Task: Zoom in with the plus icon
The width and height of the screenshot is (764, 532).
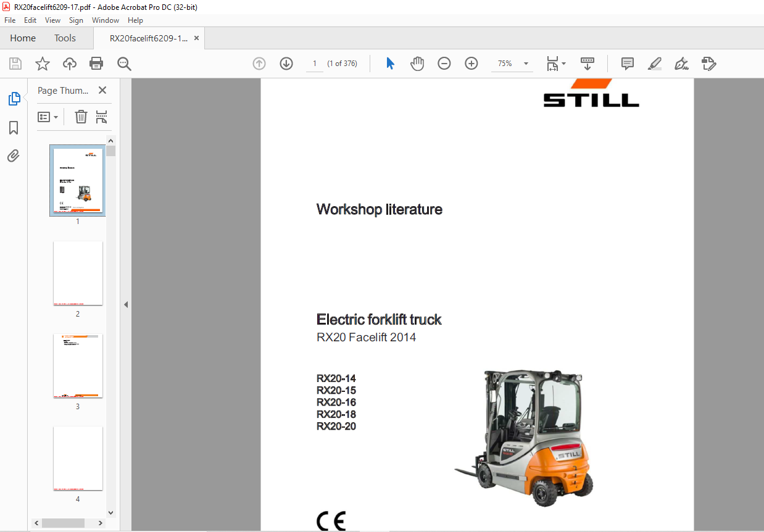Action: point(471,64)
